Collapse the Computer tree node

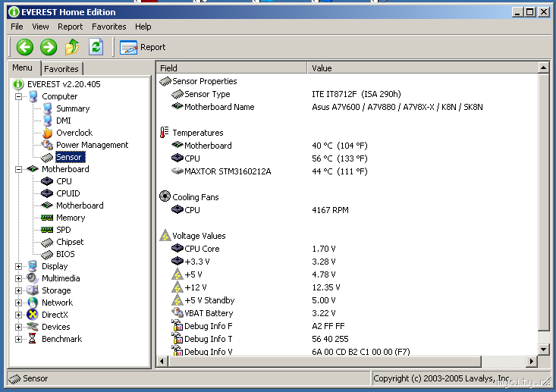(18, 96)
